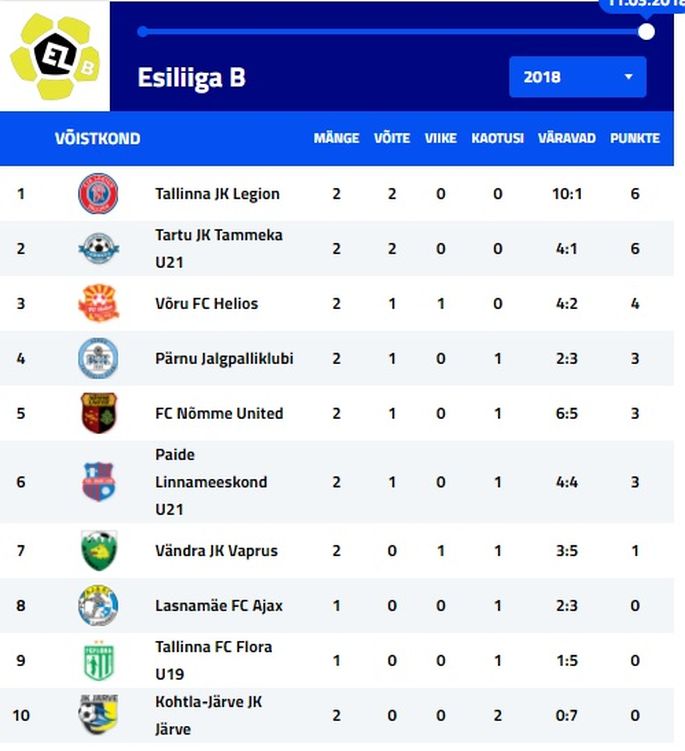Click the Esiliiga B title
The height and width of the screenshot is (751, 685).
pyautogui.click(x=192, y=78)
